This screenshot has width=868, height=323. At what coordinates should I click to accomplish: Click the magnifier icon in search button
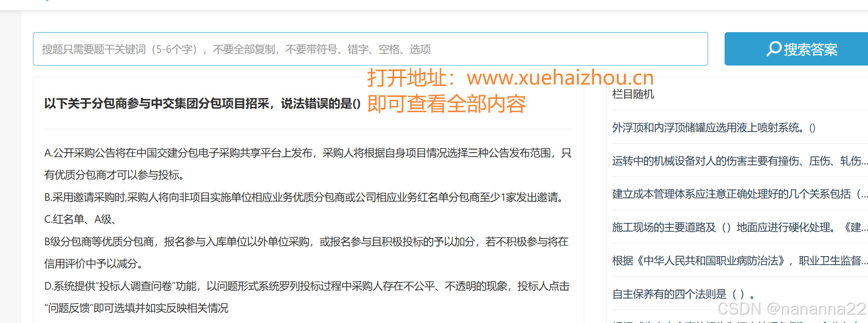pos(774,49)
